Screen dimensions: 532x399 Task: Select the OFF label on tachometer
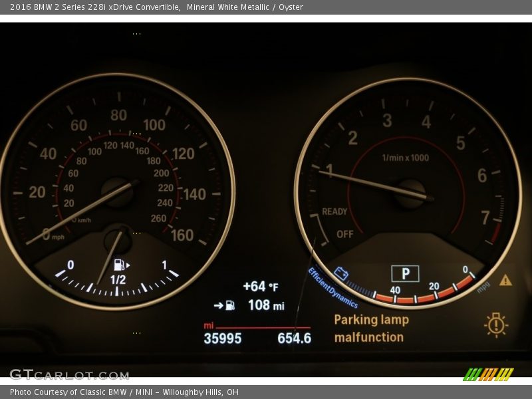(344, 234)
